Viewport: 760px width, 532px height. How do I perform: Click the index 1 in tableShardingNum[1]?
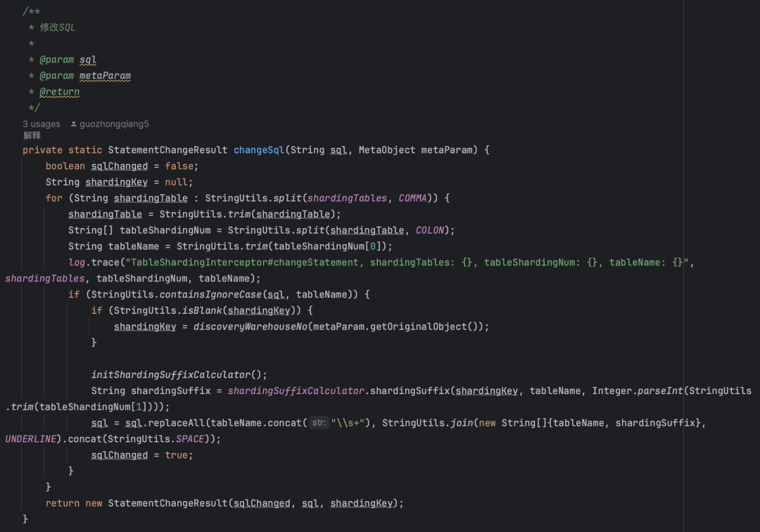[139, 407]
